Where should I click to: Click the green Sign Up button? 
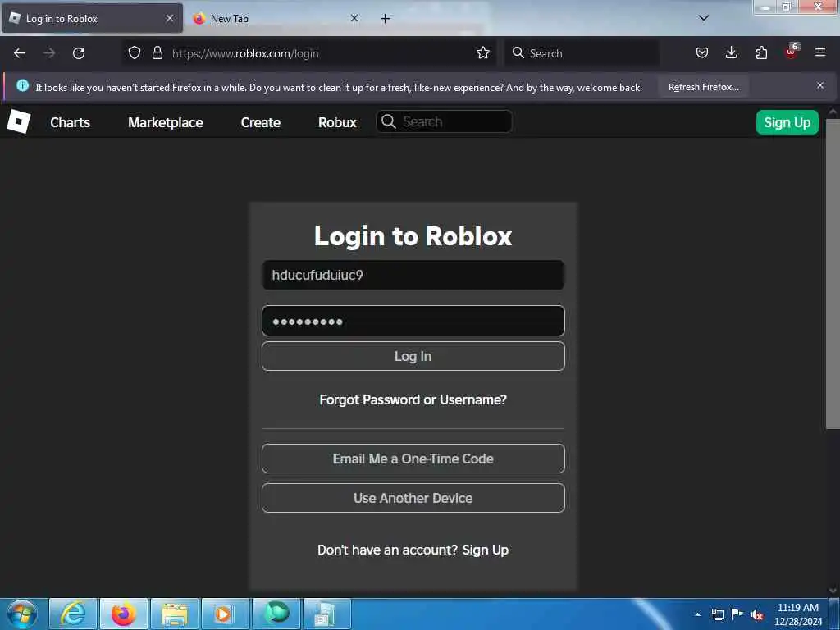787,122
